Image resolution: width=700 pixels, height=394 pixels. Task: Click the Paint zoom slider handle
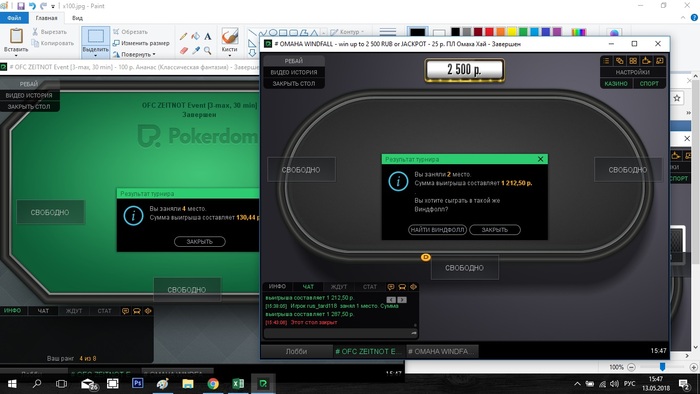click(x=662, y=367)
